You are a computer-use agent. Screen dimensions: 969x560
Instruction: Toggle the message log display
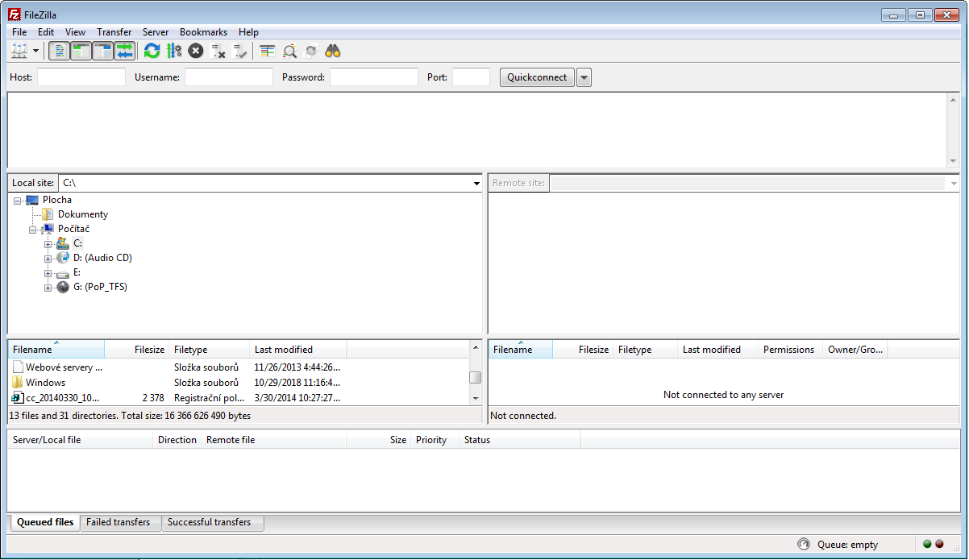[x=59, y=50]
